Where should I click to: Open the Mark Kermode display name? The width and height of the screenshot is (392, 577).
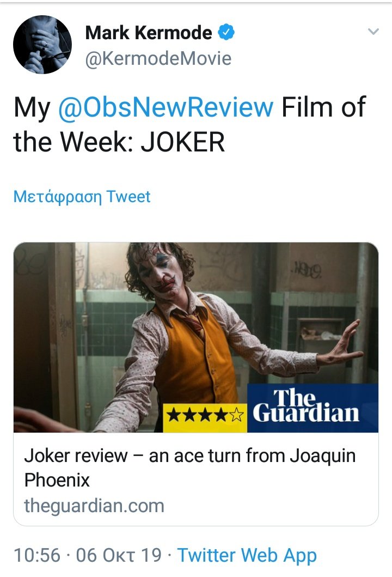[149, 33]
